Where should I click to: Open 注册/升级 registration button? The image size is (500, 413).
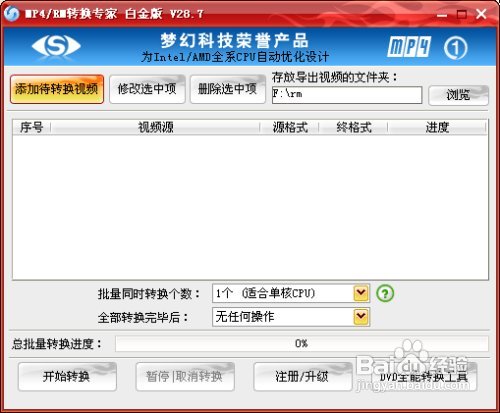tap(303, 377)
